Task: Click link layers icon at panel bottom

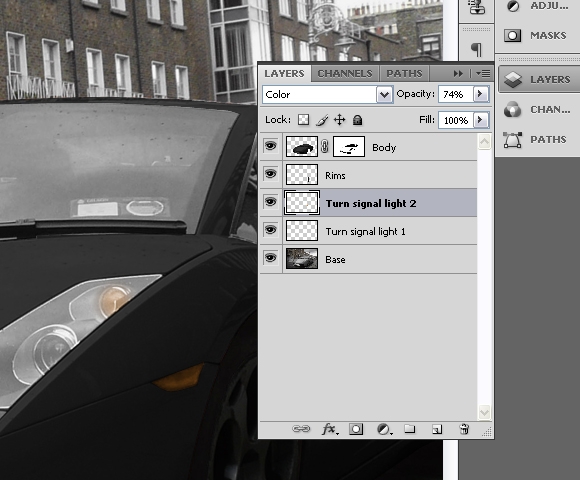Action: [301, 429]
